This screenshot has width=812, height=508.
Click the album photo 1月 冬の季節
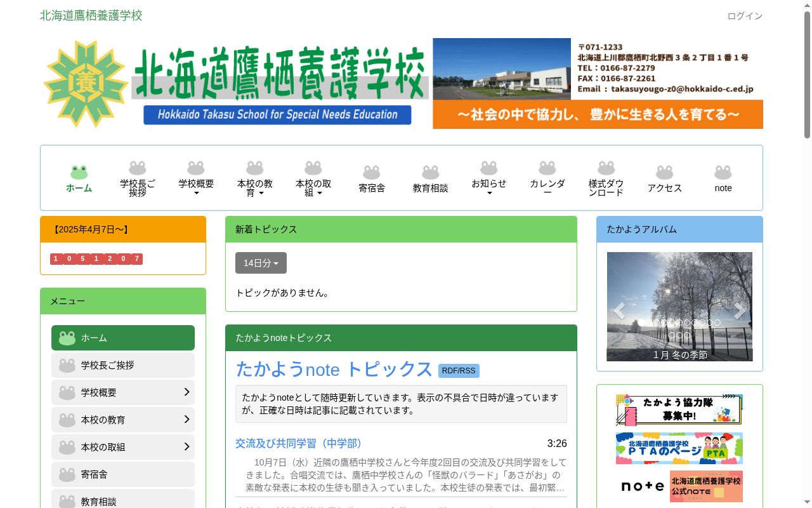pyautogui.click(x=679, y=307)
